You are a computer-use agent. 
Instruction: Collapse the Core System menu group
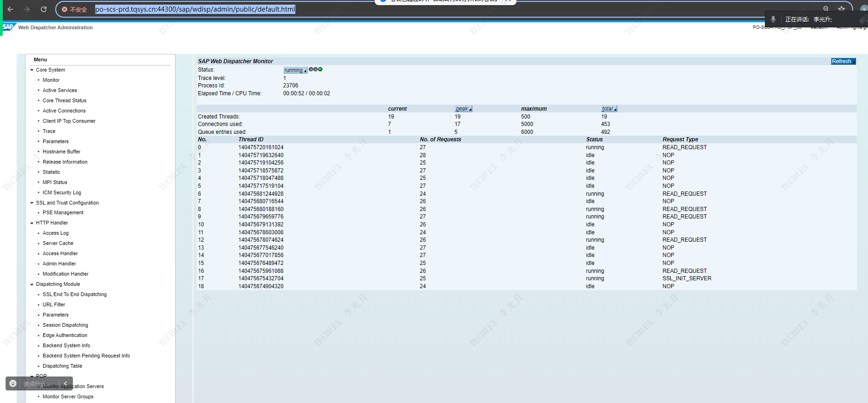pyautogui.click(x=32, y=70)
